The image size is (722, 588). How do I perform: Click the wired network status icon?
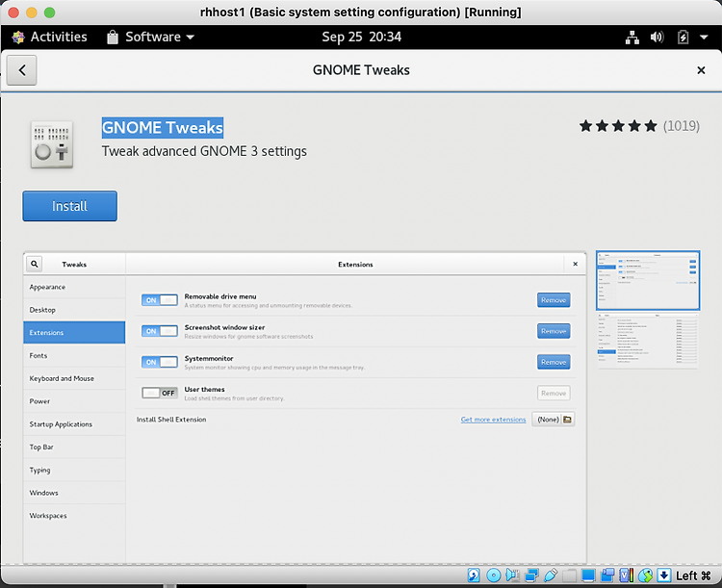click(x=632, y=38)
